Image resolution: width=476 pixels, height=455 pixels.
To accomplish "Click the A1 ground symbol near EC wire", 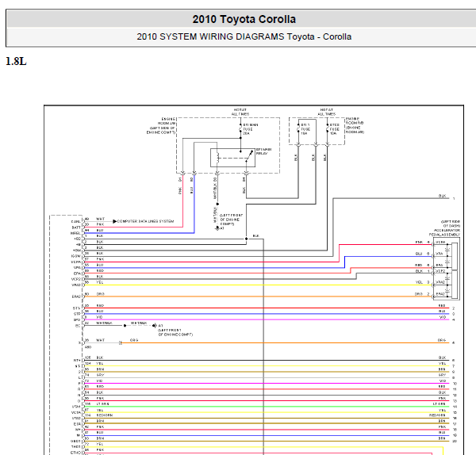I will pos(155,326).
